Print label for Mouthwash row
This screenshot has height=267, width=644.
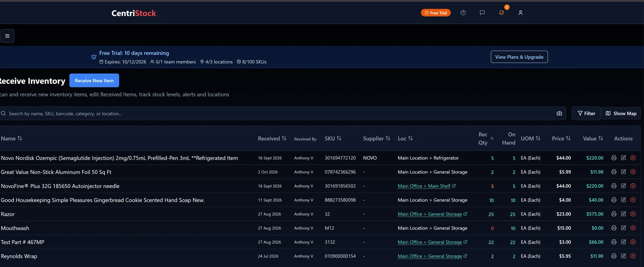(614, 228)
